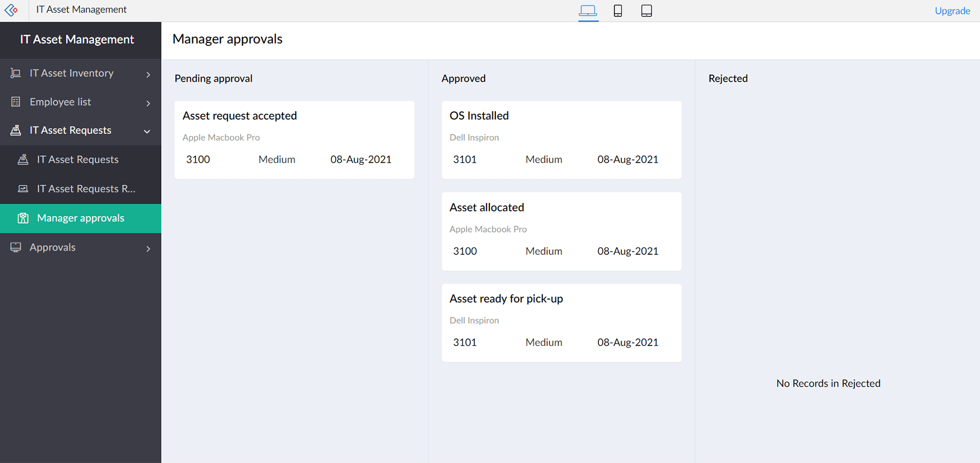Switch to tablet preview mode
The image size is (980, 463).
tap(646, 10)
